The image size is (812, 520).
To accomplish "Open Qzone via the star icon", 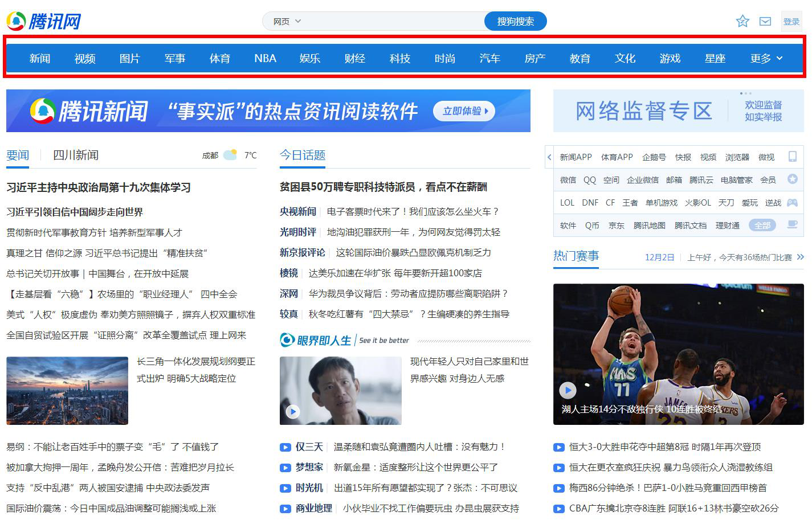I will tap(742, 22).
